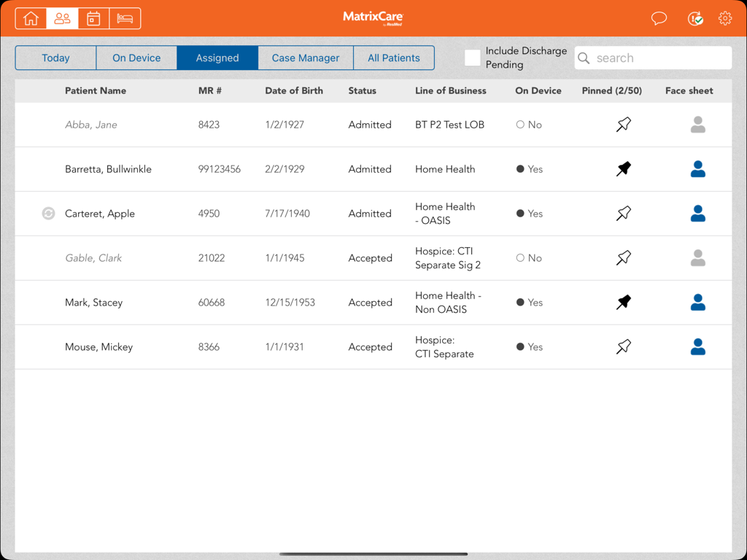Open the Case Manager tab
Viewport: 747px width, 560px height.
coord(305,57)
